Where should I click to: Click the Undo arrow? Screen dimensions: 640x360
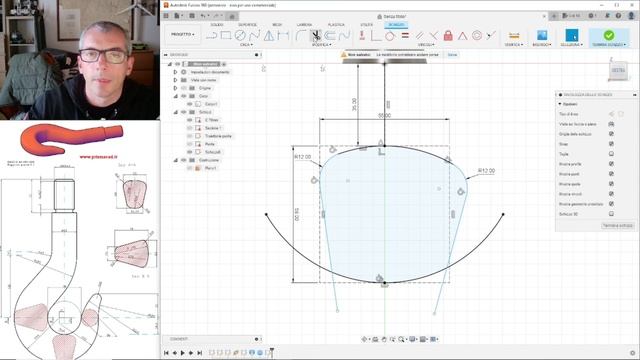point(203,16)
